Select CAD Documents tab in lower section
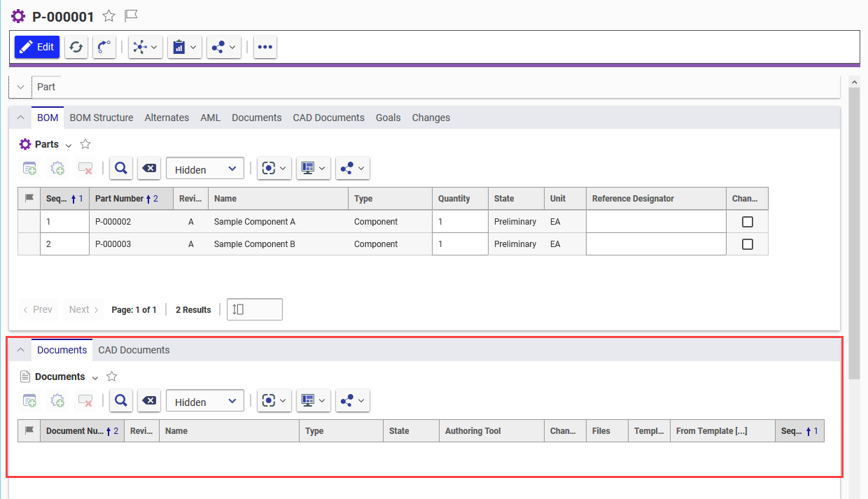The width and height of the screenshot is (868, 499). (134, 350)
